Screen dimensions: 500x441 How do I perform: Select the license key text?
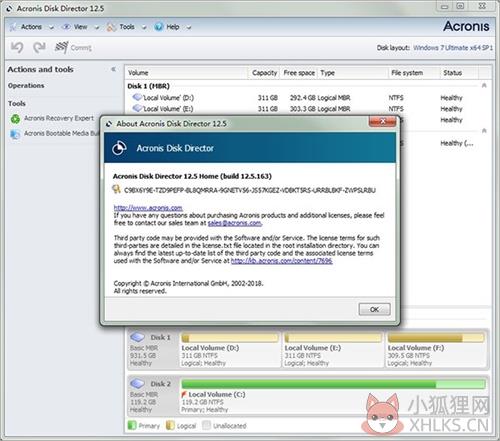coord(250,190)
